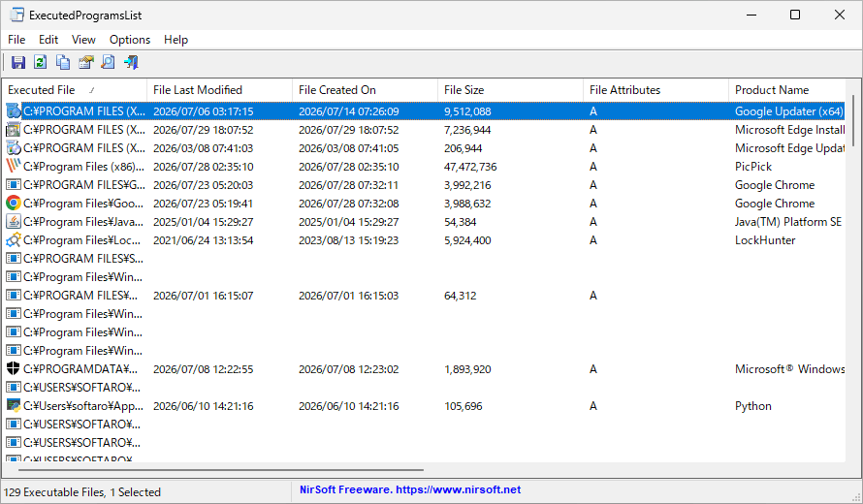
Task: Click the Copy Selected Items icon
Action: click(x=63, y=62)
